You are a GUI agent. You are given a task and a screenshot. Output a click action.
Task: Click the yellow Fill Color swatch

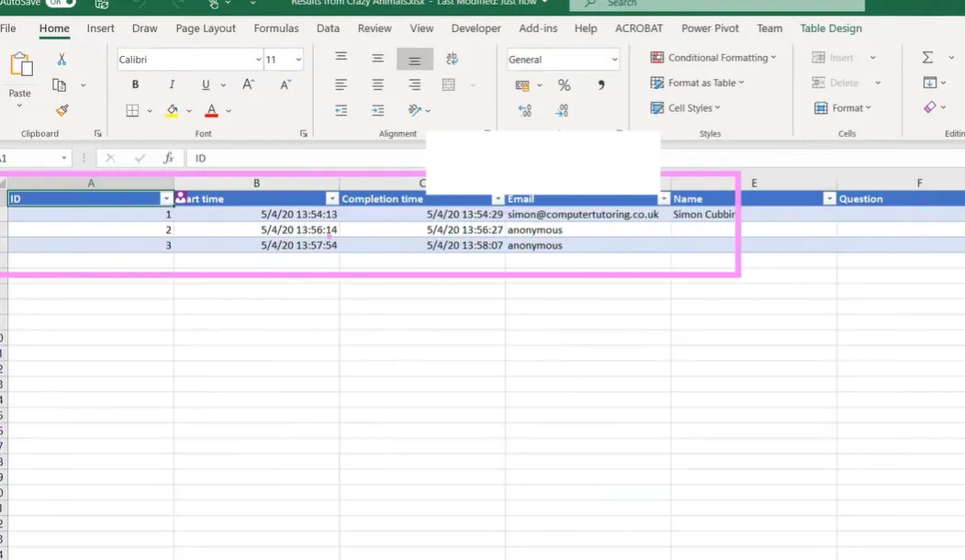172,110
